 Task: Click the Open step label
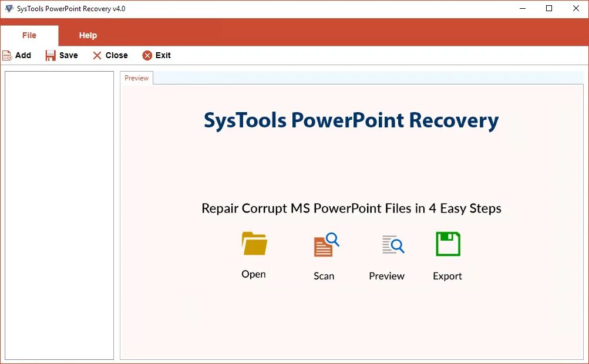(254, 274)
